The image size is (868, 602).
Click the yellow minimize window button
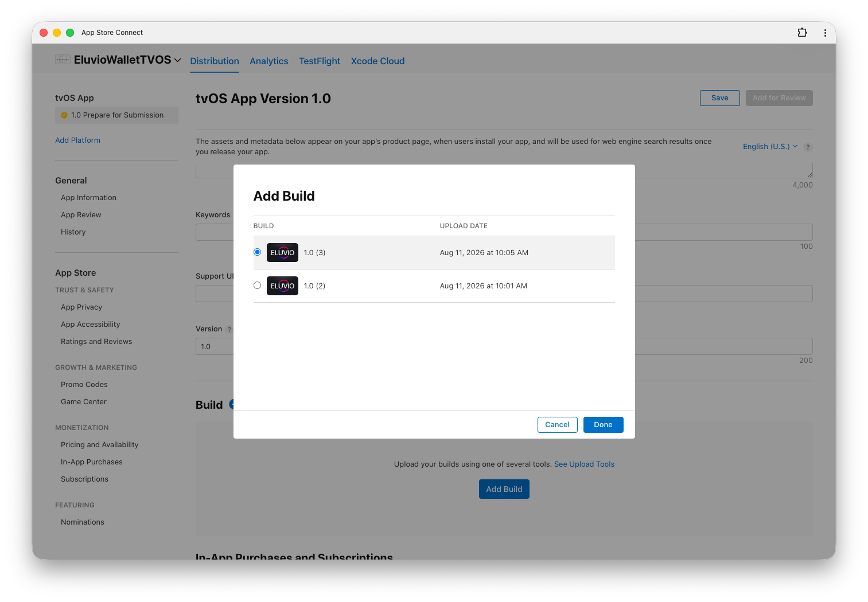click(x=57, y=33)
